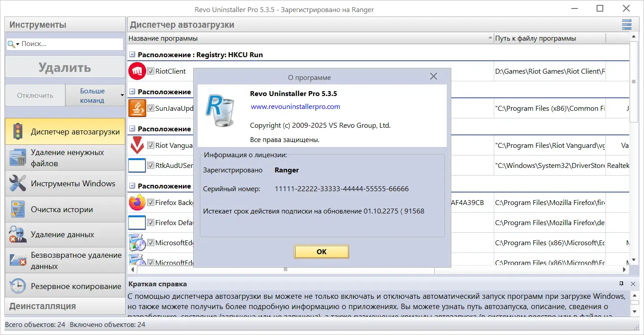
Task: Select the RiotClient entry name
Action: (x=170, y=71)
